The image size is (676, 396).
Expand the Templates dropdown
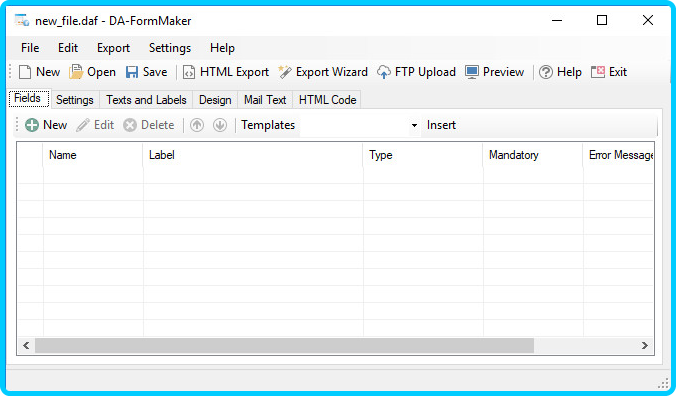414,125
